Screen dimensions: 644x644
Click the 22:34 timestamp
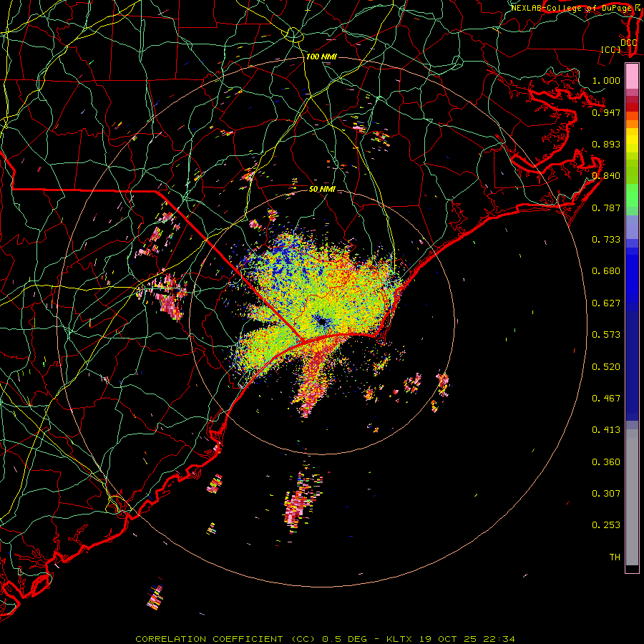pyautogui.click(x=499, y=639)
